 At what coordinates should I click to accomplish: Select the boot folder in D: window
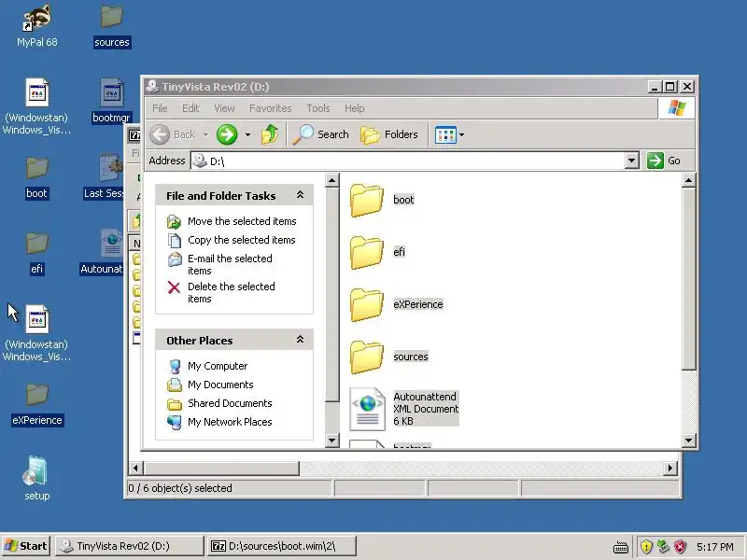point(382,200)
